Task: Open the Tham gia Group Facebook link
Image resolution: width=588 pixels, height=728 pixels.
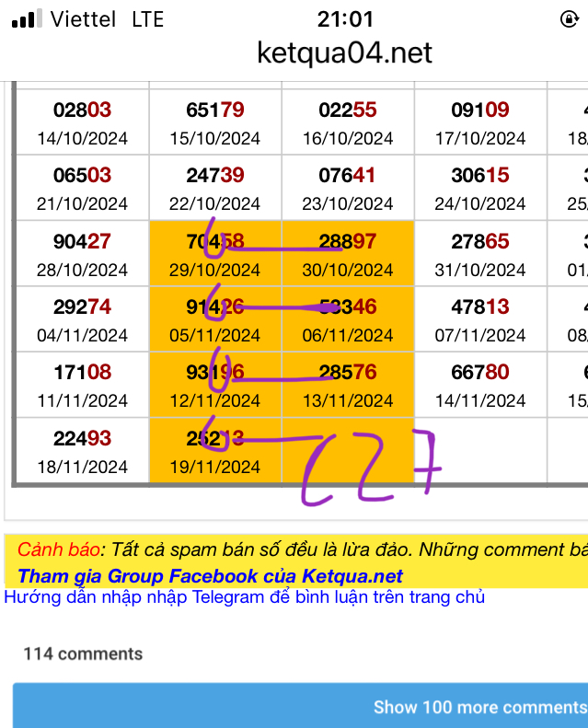Action: tap(210, 576)
